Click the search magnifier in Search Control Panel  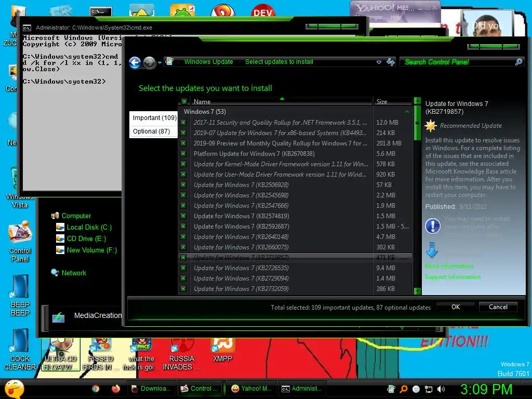pyautogui.click(x=518, y=62)
